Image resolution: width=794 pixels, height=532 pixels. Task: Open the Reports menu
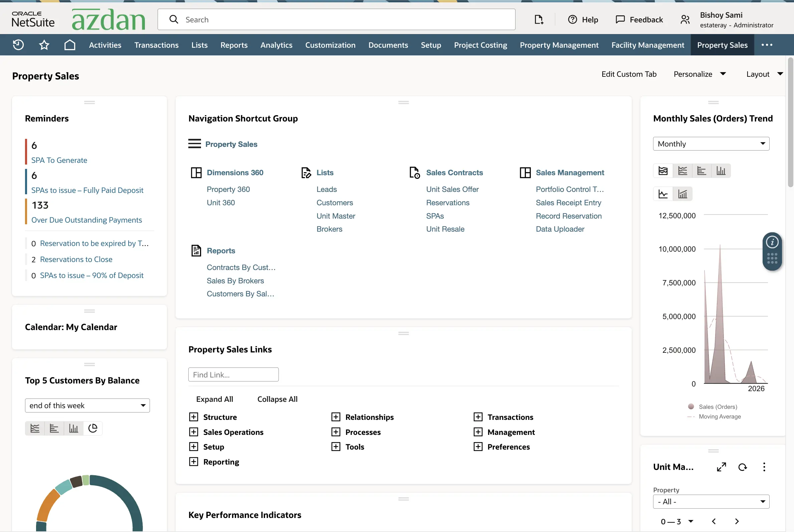[234, 45]
